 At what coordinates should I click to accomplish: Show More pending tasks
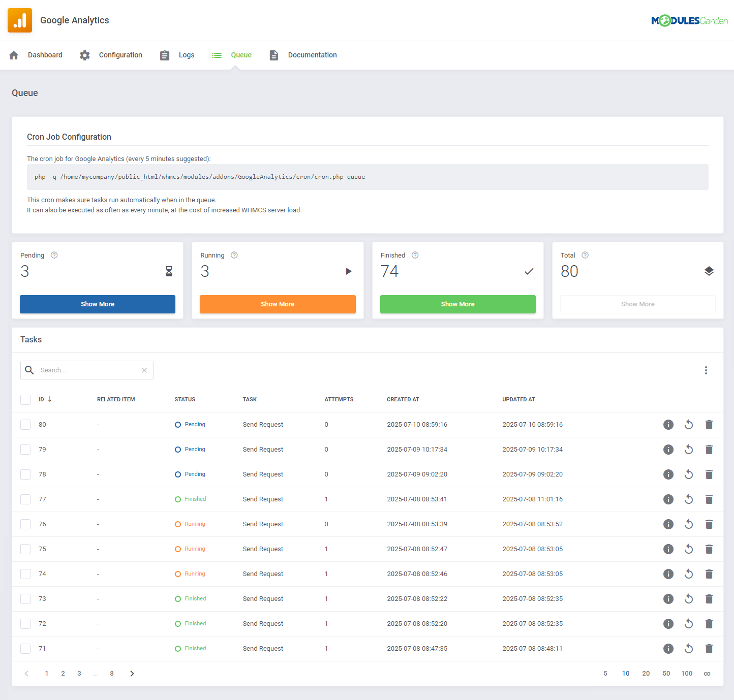(97, 304)
